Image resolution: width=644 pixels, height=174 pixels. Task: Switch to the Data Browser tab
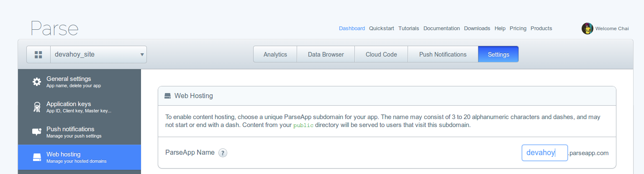click(326, 55)
